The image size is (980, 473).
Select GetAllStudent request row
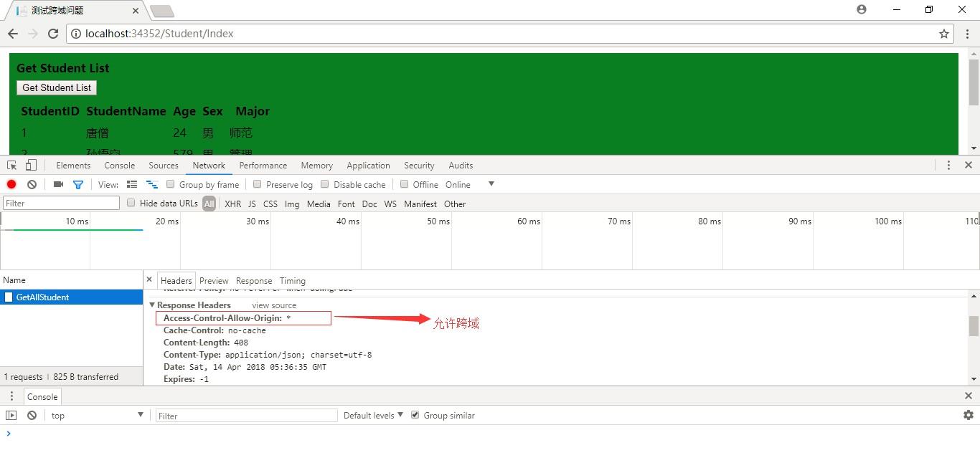click(72, 297)
